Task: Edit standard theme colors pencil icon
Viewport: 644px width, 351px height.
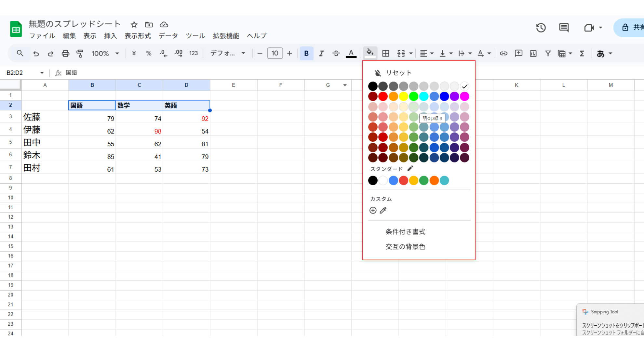Action: (410, 168)
